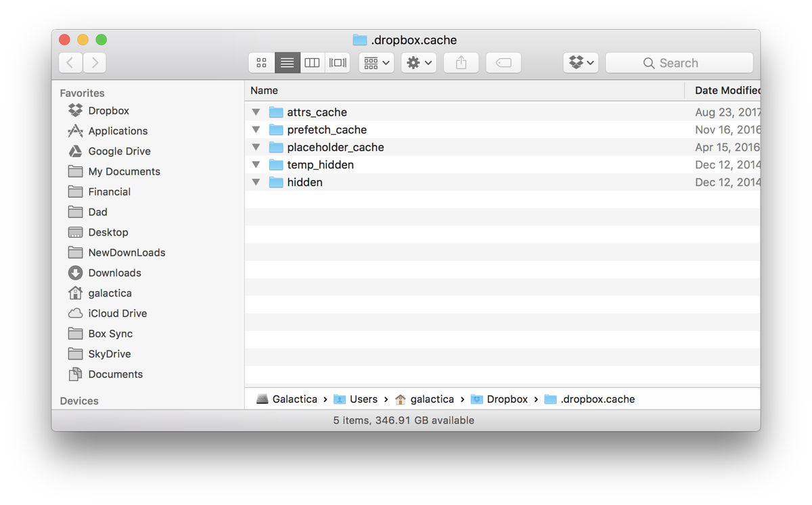This screenshot has width=812, height=505.
Task: Close the Finder window
Action: [x=65, y=40]
